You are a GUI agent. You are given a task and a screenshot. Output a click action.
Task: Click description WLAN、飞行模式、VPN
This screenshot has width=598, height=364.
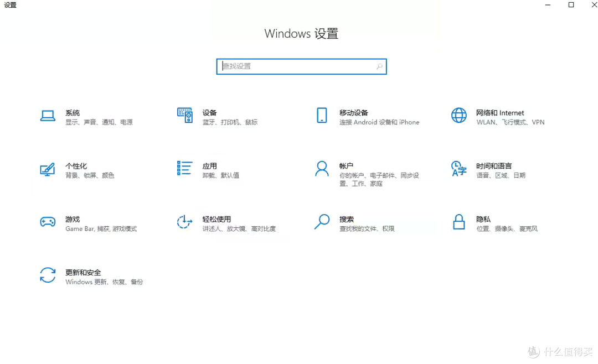pyautogui.click(x=511, y=122)
